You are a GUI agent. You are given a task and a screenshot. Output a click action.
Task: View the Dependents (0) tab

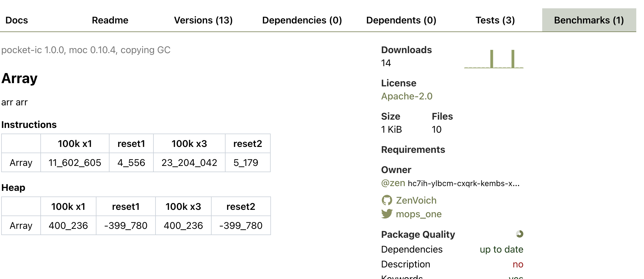point(401,20)
